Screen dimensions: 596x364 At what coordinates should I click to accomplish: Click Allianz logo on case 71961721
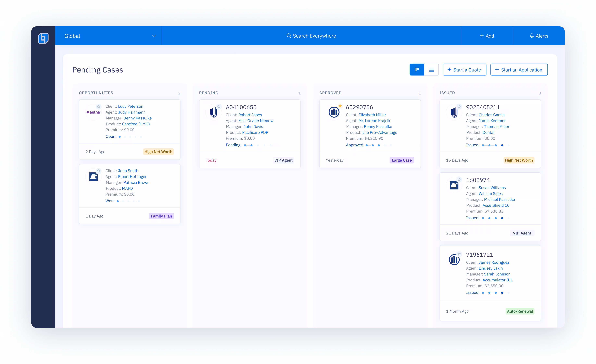(x=454, y=260)
